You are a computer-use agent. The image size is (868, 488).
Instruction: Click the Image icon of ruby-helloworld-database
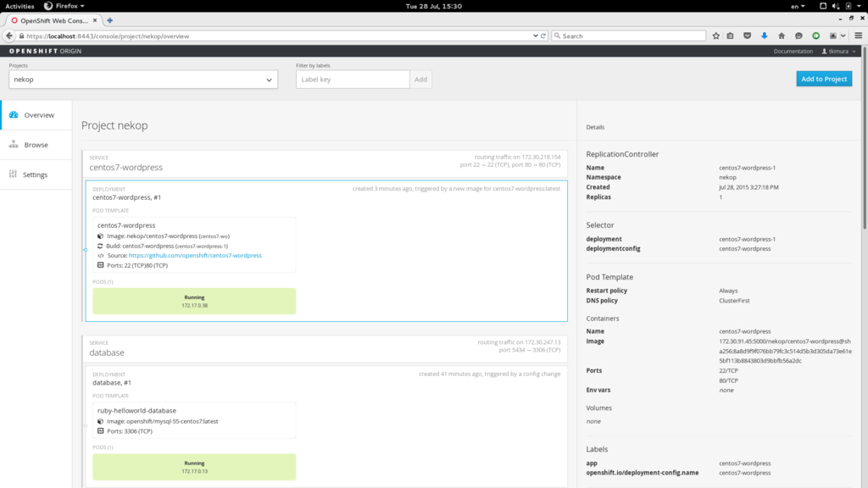(x=100, y=421)
